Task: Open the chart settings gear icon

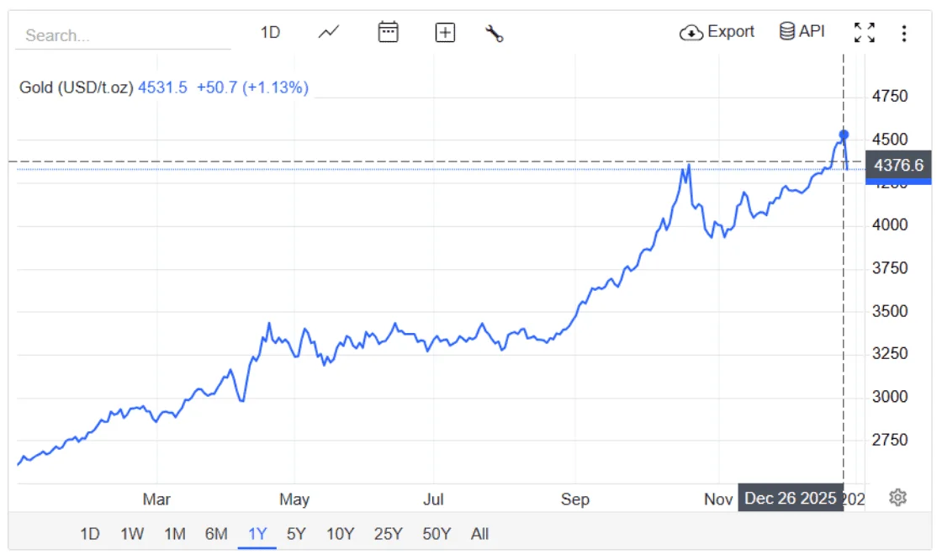Action: pos(897,499)
